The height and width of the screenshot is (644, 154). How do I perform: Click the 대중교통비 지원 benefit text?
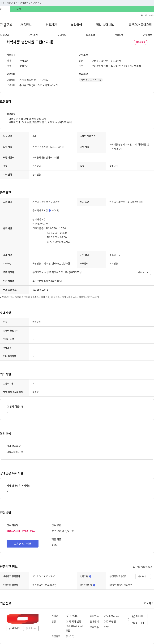(15, 452)
